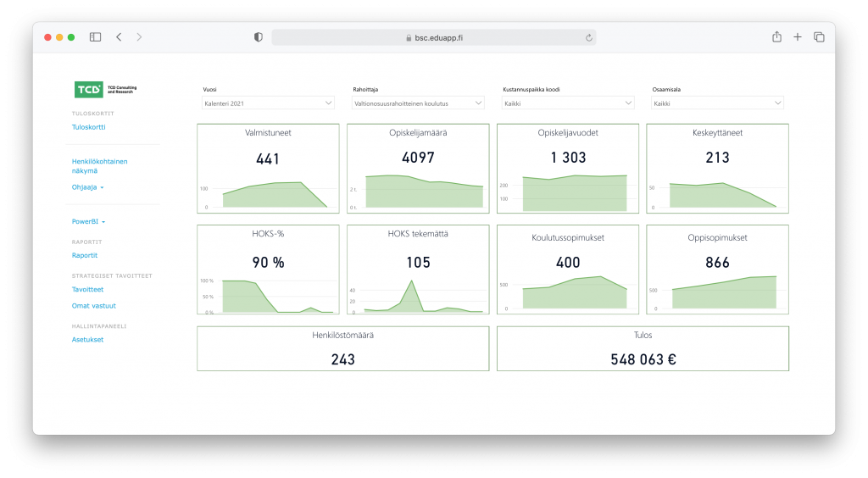Toggle the Safari sidebar icon
Viewport: 868px width, 478px height.
pos(95,37)
